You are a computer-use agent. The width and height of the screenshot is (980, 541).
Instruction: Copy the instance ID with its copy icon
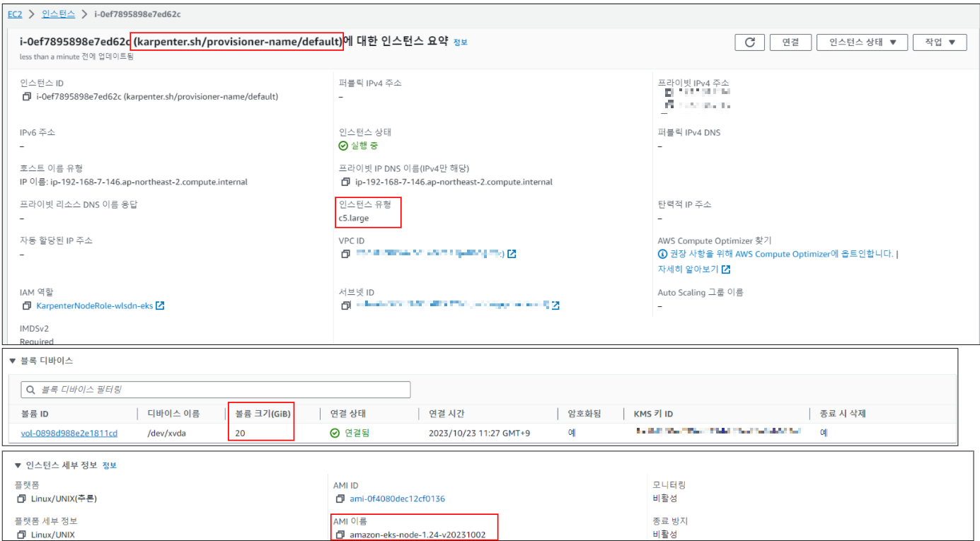tap(26, 97)
